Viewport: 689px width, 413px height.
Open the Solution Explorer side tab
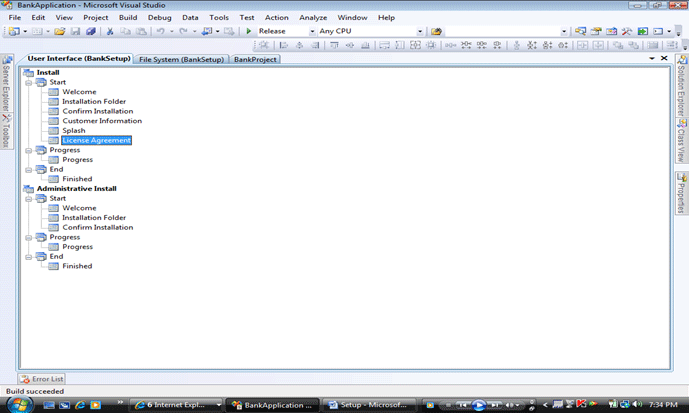pyautogui.click(x=682, y=86)
